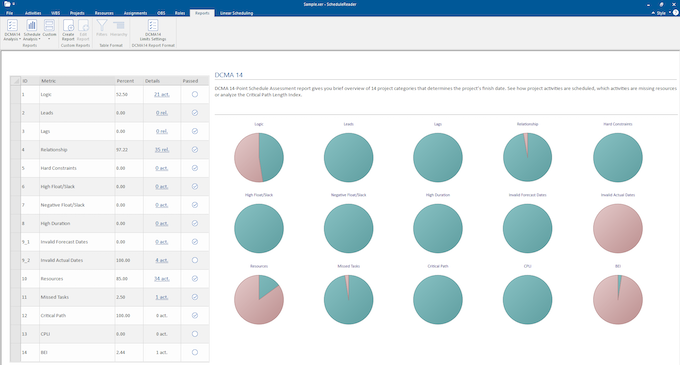Click the table select-all corner cell

[x=15, y=81]
